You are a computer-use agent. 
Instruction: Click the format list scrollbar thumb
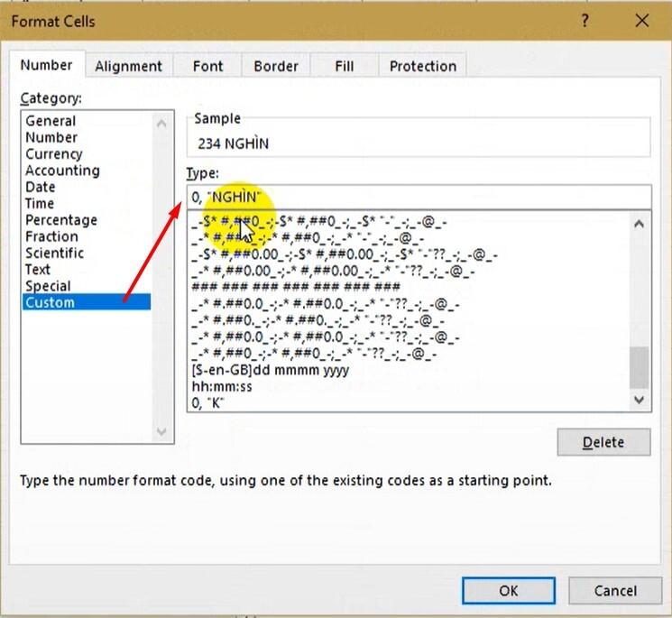coord(639,367)
